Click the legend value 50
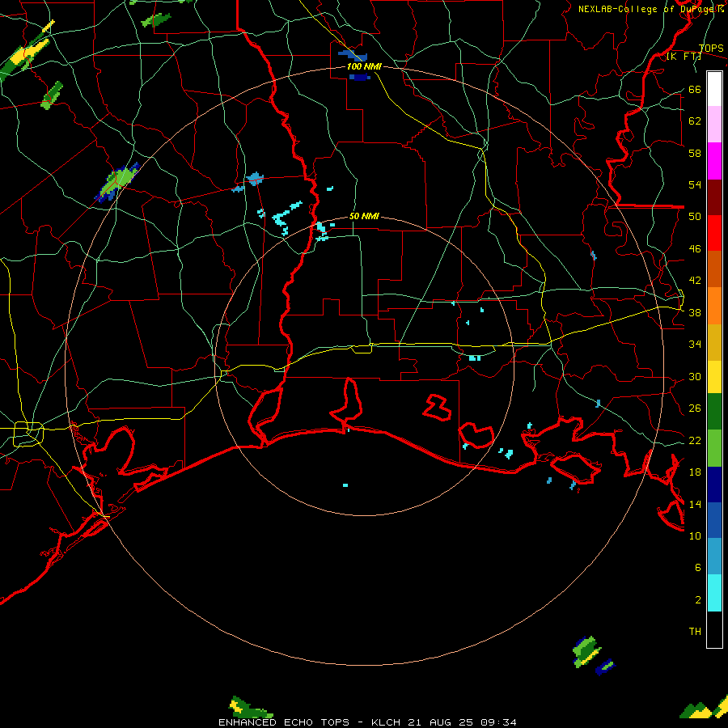This screenshot has height=728, width=728. pos(695,216)
